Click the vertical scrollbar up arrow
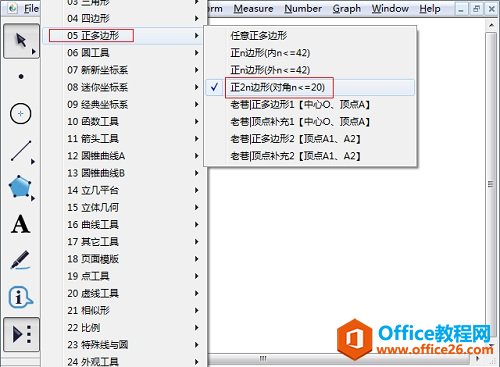Screen dimensions: 500x367 click(491, 25)
